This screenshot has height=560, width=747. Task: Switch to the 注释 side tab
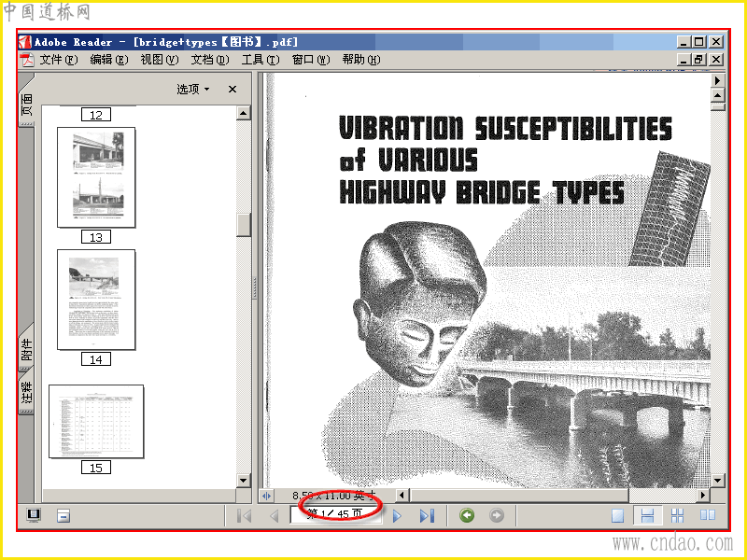click(x=27, y=391)
